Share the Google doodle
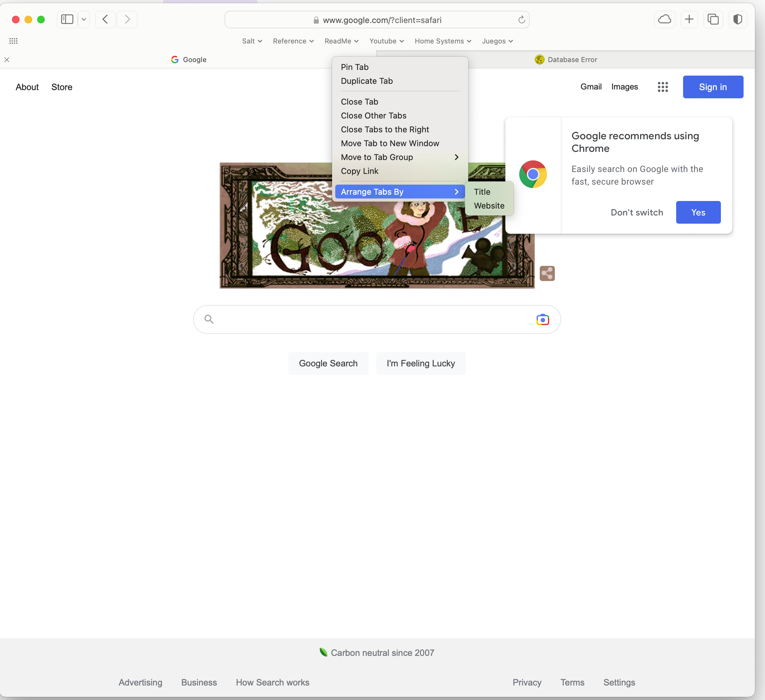Image resolution: width=765 pixels, height=700 pixels. pos(547,273)
